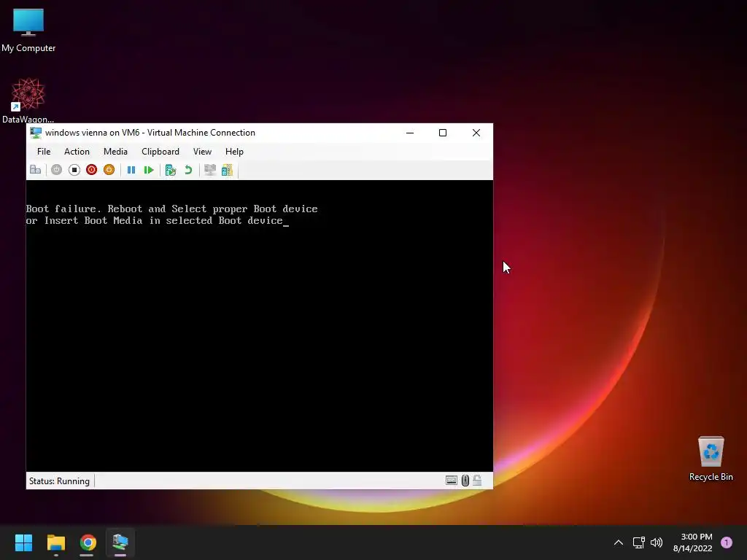Click inside the VM boot failure screen
Viewport: 747px width, 560px height.
click(x=259, y=326)
